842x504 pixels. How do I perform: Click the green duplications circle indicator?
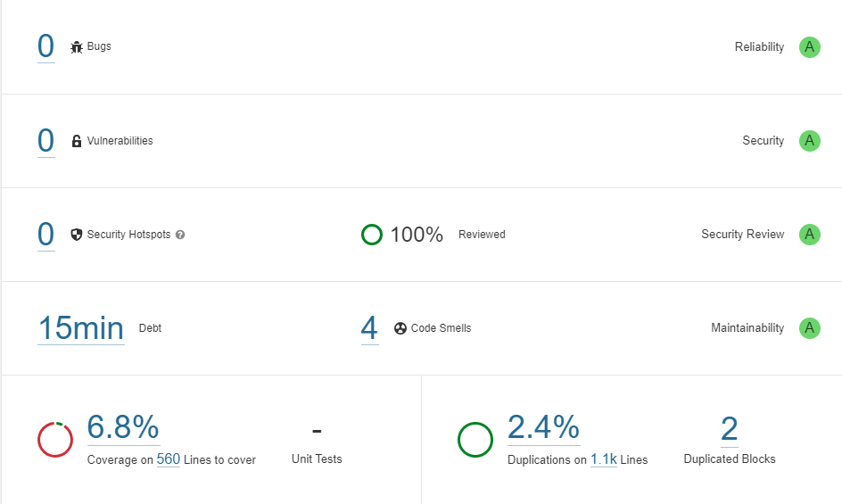[475, 440]
